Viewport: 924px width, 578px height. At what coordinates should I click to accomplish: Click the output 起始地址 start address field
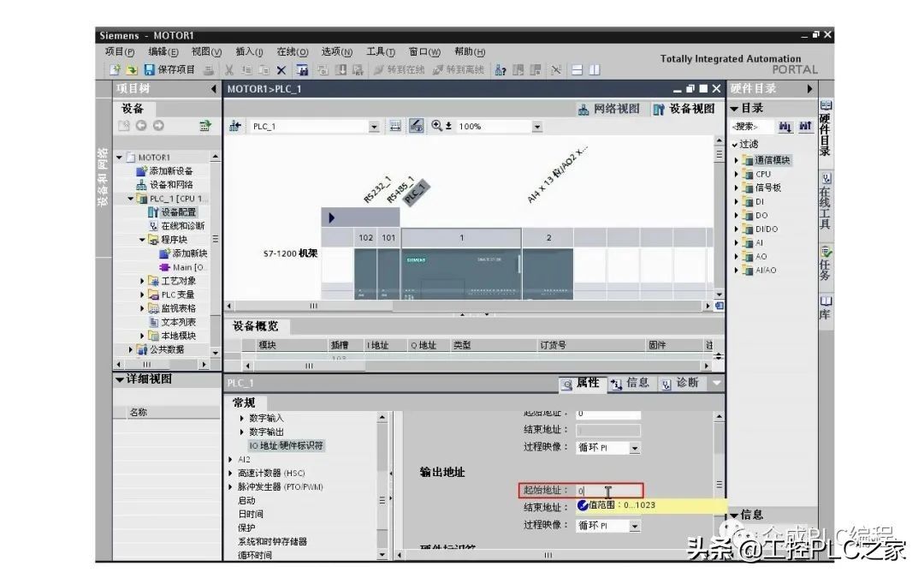coord(609,491)
